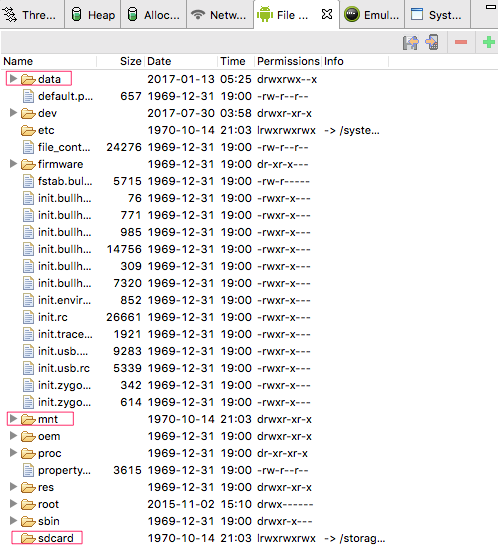498x548 pixels.
Task: Select the init.bullh... file sized 7320
Action: click(x=65, y=283)
